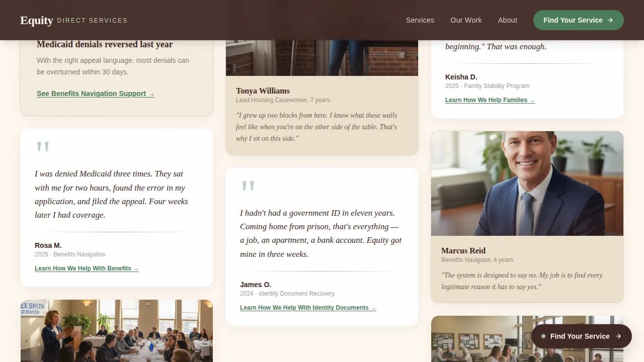Image resolution: width=644 pixels, height=362 pixels.
Task: Click the Equity Direct Services logo
Action: (73, 20)
